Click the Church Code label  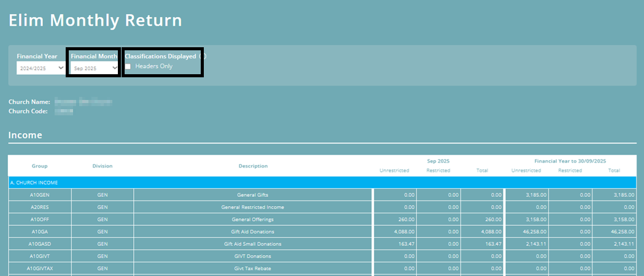[x=28, y=111]
